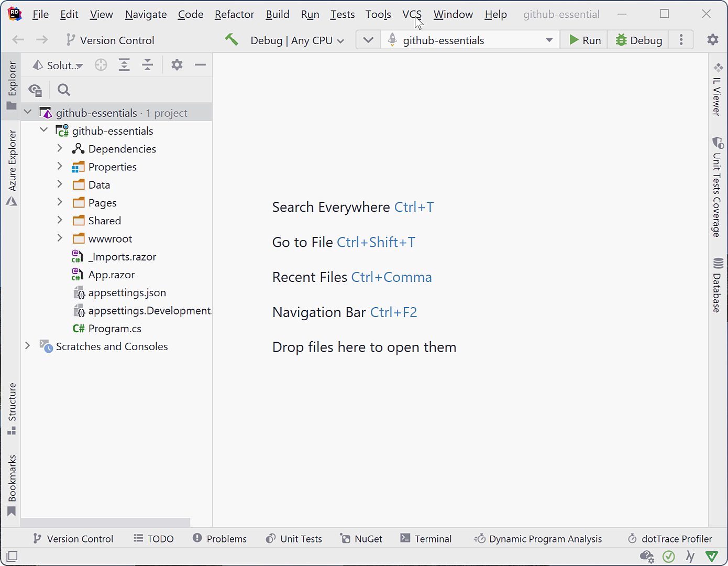Click Collapse All in Solution Explorer
This screenshot has width=728, height=566.
(148, 64)
